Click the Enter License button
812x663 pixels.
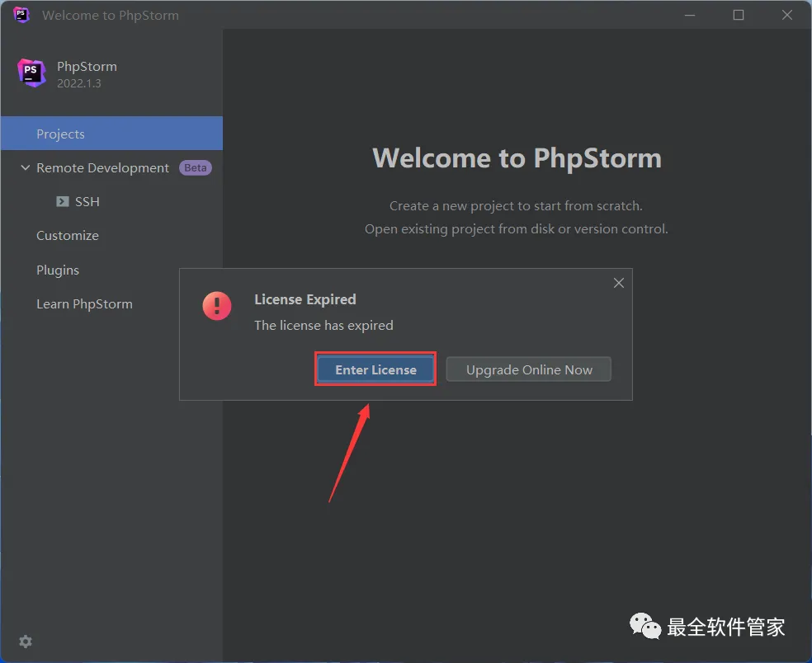[x=375, y=369]
